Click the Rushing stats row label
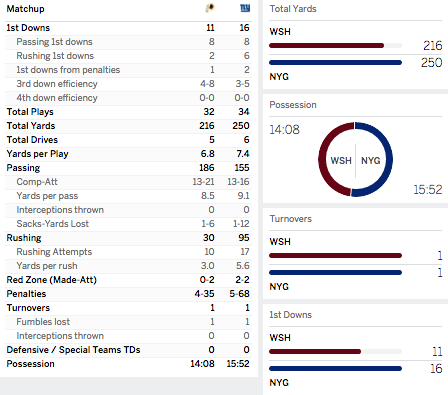 coord(24,238)
